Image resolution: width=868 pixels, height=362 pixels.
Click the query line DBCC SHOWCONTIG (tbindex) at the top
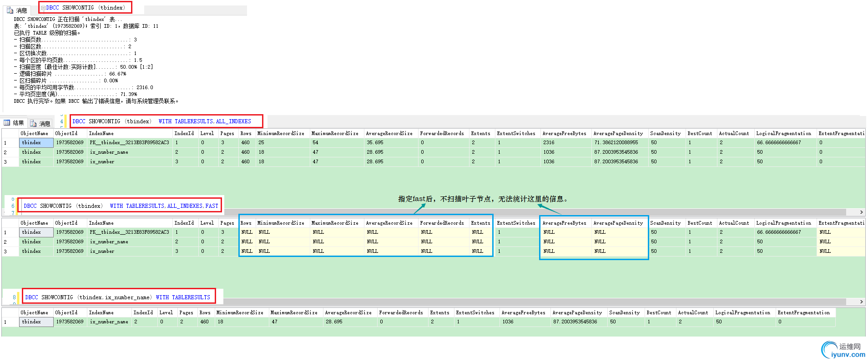pyautogui.click(x=85, y=7)
